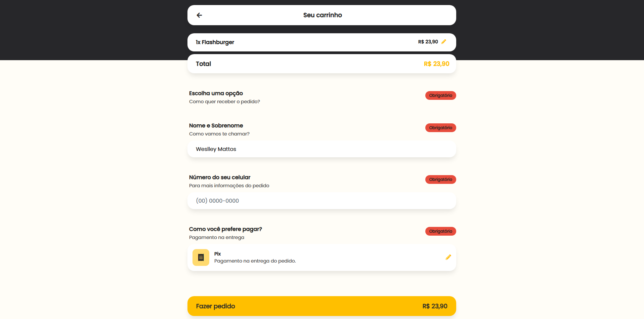
Task: Click the Flashburger price R$ 23,90
Action: pyautogui.click(x=428, y=42)
